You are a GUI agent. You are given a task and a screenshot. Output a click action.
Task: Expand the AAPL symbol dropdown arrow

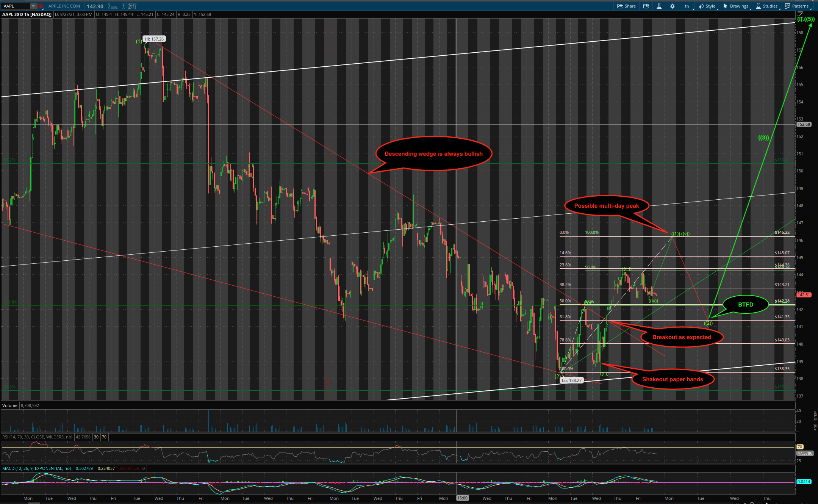pos(33,6)
